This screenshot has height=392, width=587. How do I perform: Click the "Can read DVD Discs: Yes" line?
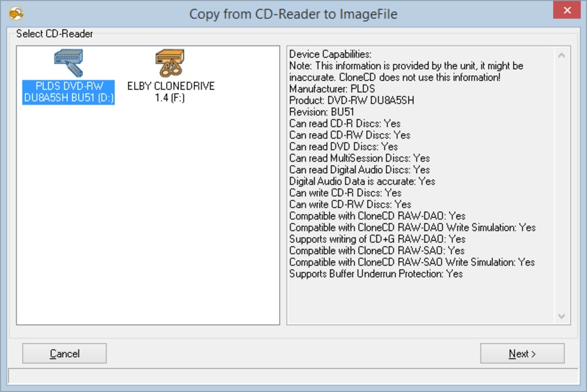343,146
